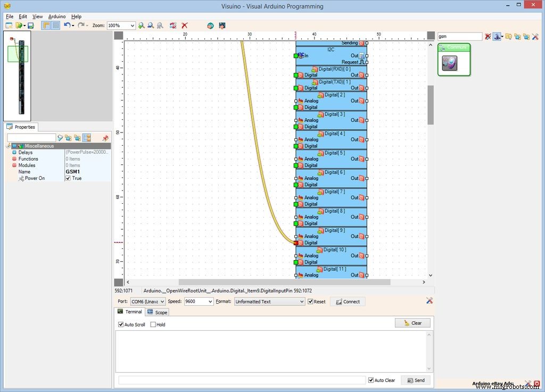Uncheck the Auto Scroll checkbox
This screenshot has width=545, height=392.
(x=121, y=324)
